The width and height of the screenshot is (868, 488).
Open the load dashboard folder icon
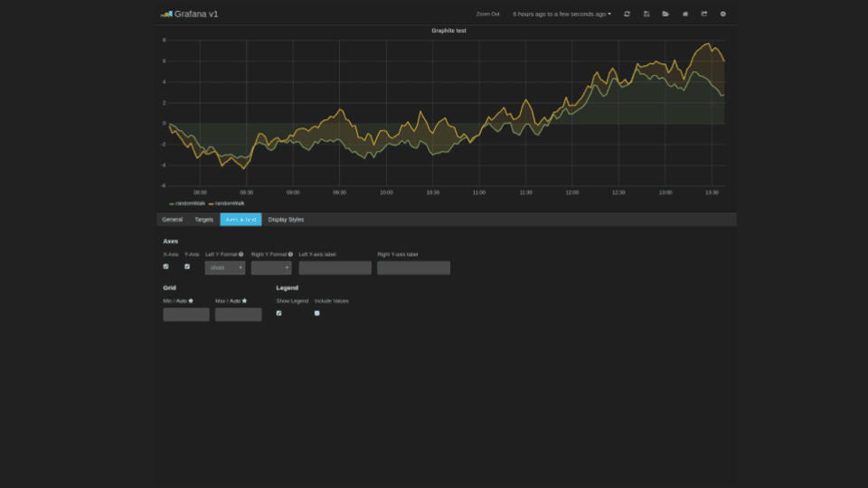(665, 14)
